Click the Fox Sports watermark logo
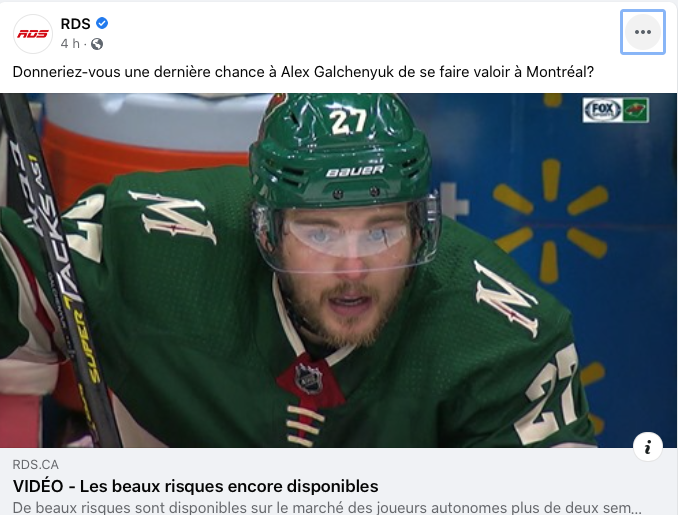This screenshot has height=515, width=678. click(602, 110)
